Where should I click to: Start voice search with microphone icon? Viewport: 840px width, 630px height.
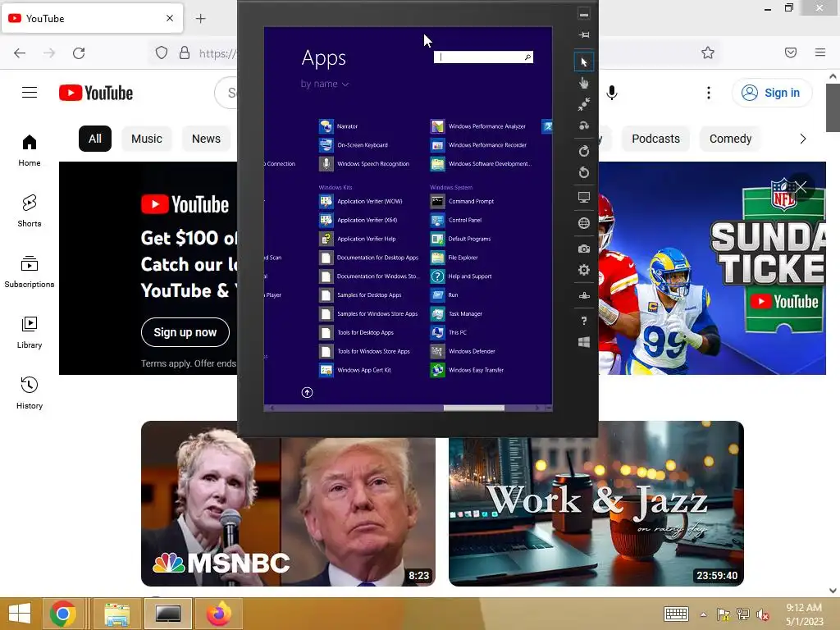[612, 93]
